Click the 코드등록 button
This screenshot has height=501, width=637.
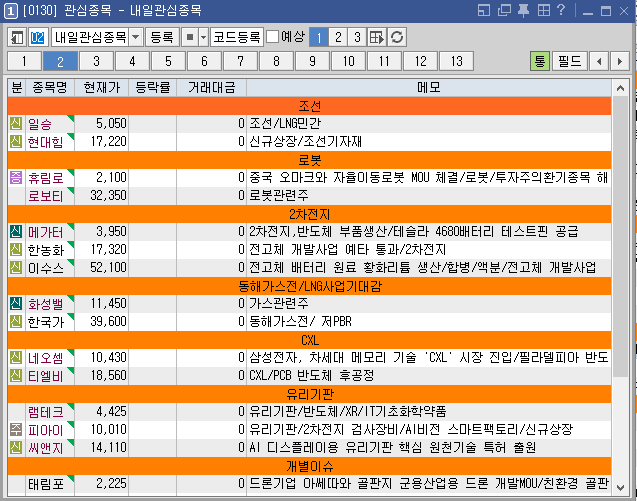[x=237, y=37]
